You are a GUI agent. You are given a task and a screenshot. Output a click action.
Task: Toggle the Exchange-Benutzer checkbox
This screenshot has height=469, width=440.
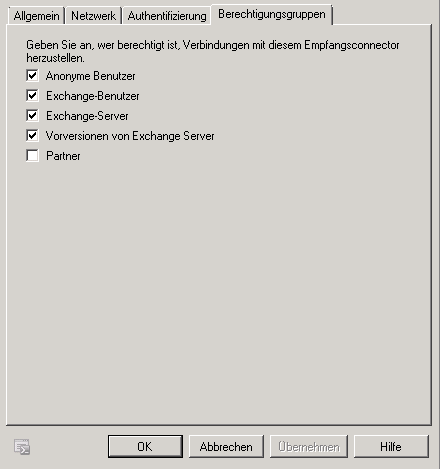[32, 96]
